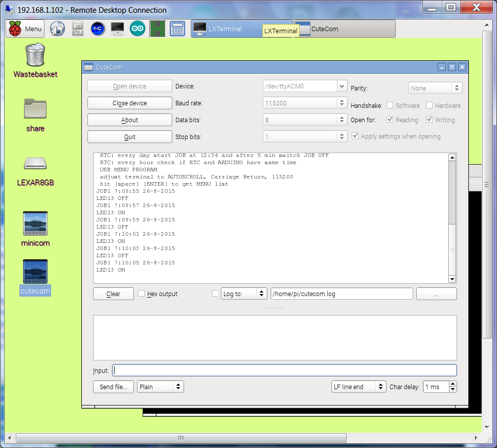Toggle Apply settings when opening checkbox
497x448 pixels.
(356, 137)
